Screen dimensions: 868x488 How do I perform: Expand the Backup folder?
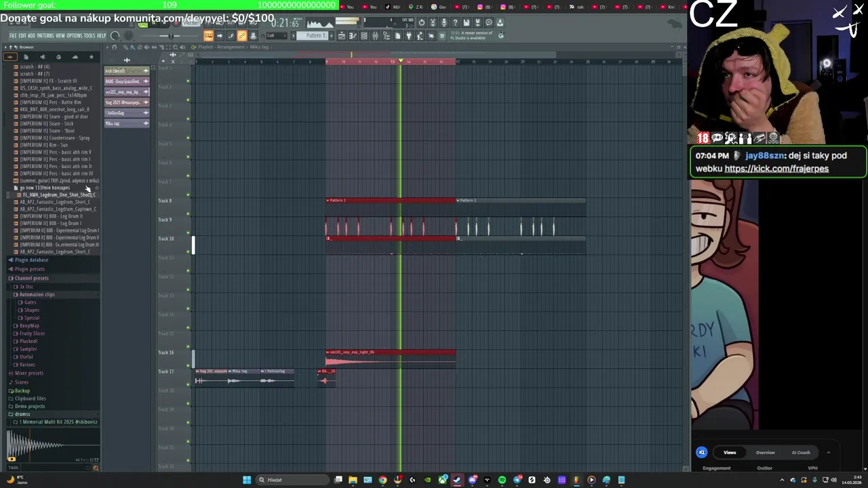(x=22, y=391)
